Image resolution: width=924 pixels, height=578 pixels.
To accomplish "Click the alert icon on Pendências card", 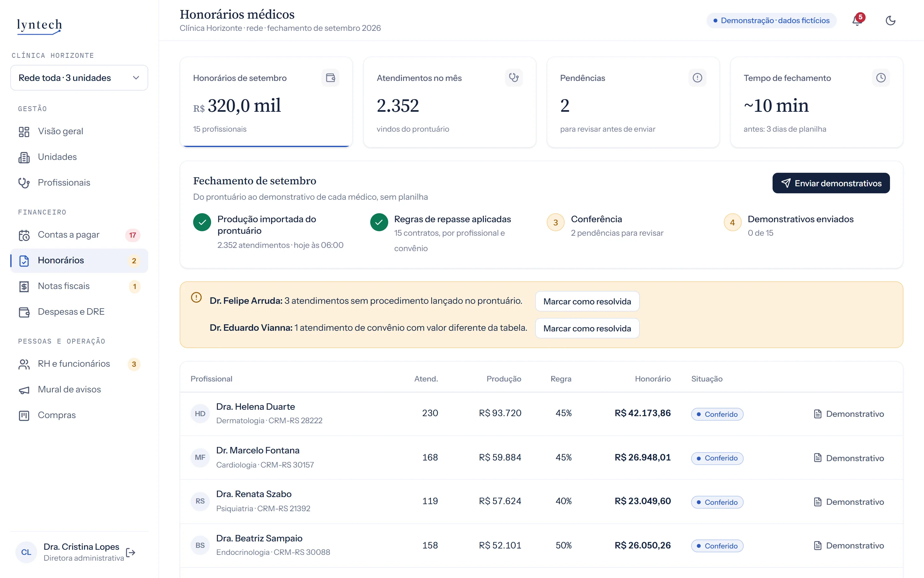I will coord(697,78).
